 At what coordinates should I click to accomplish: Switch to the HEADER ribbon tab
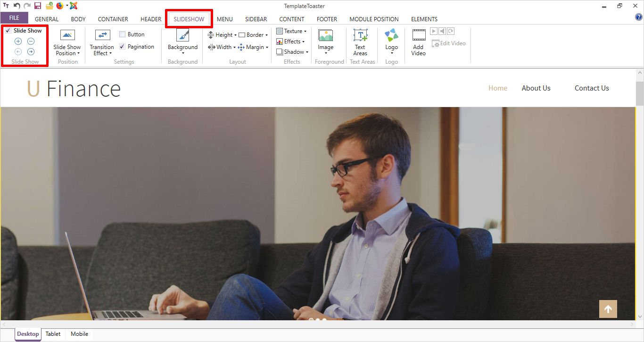pyautogui.click(x=151, y=19)
